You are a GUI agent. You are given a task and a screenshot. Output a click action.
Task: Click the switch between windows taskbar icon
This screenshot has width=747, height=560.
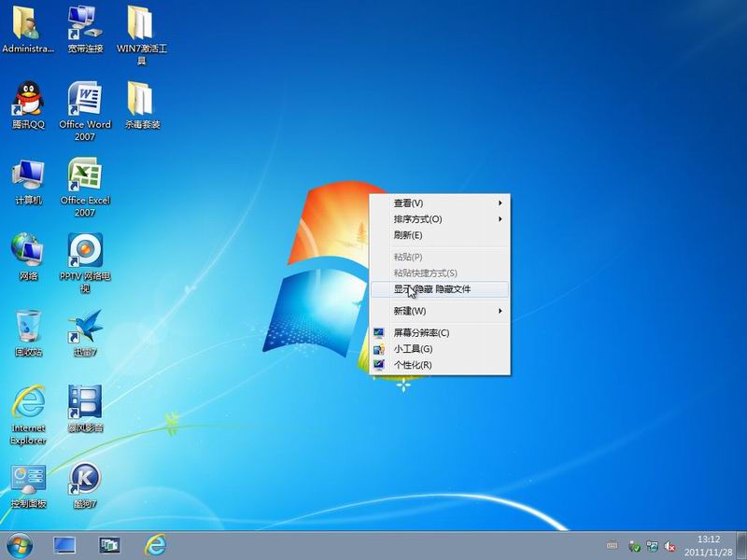coord(109,546)
